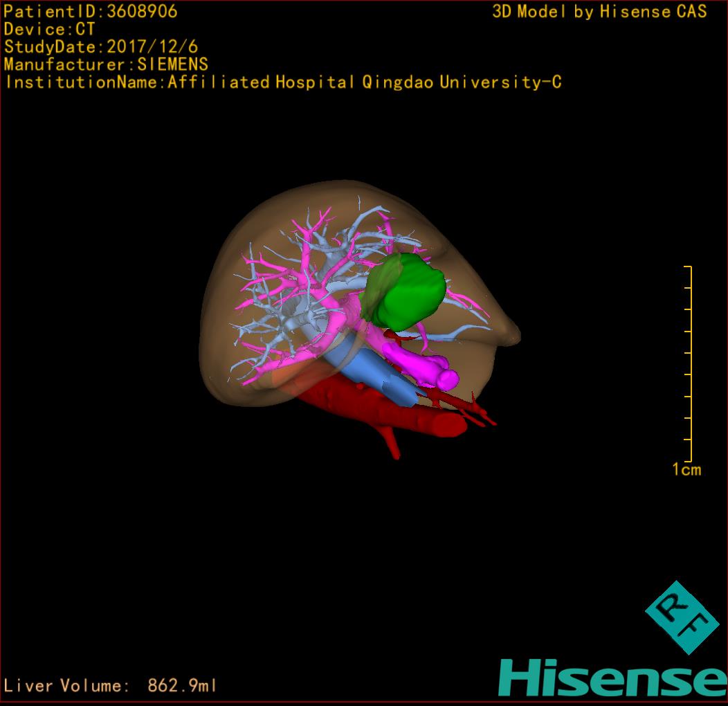Click the yellow scale ruler bar
The image size is (728, 706).
point(690,363)
